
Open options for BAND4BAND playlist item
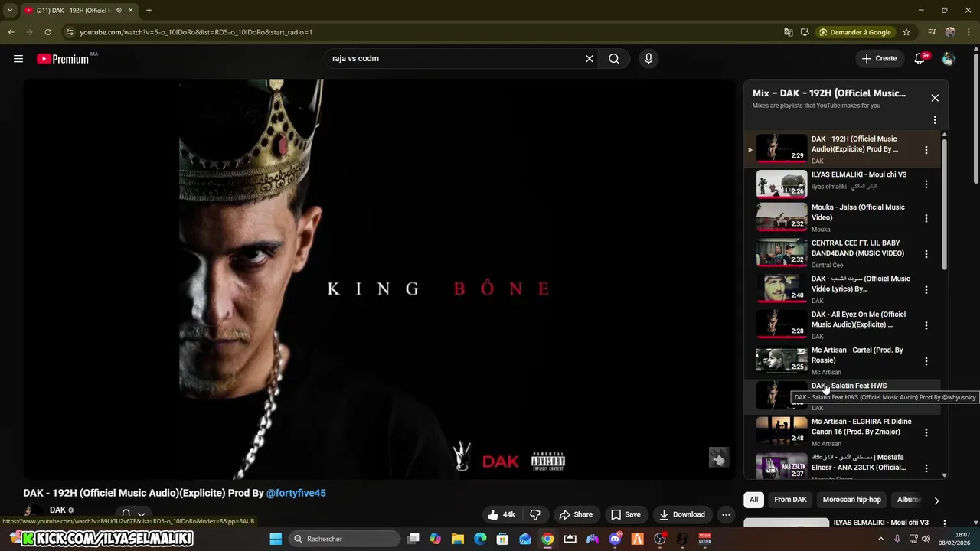click(x=926, y=254)
